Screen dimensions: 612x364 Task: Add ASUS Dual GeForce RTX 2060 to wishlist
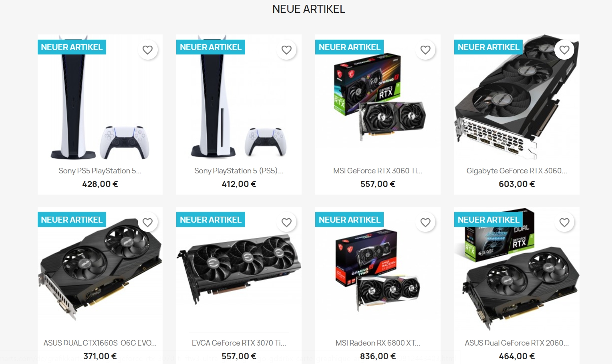coord(564,222)
